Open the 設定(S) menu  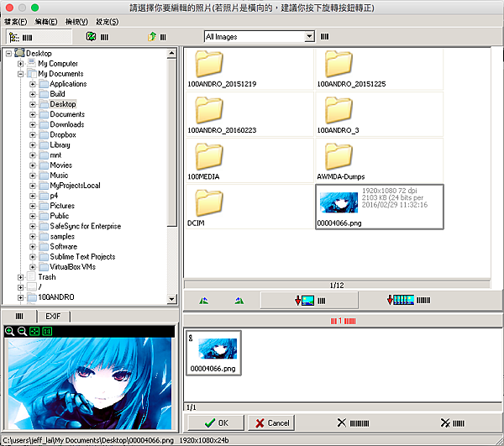point(108,22)
